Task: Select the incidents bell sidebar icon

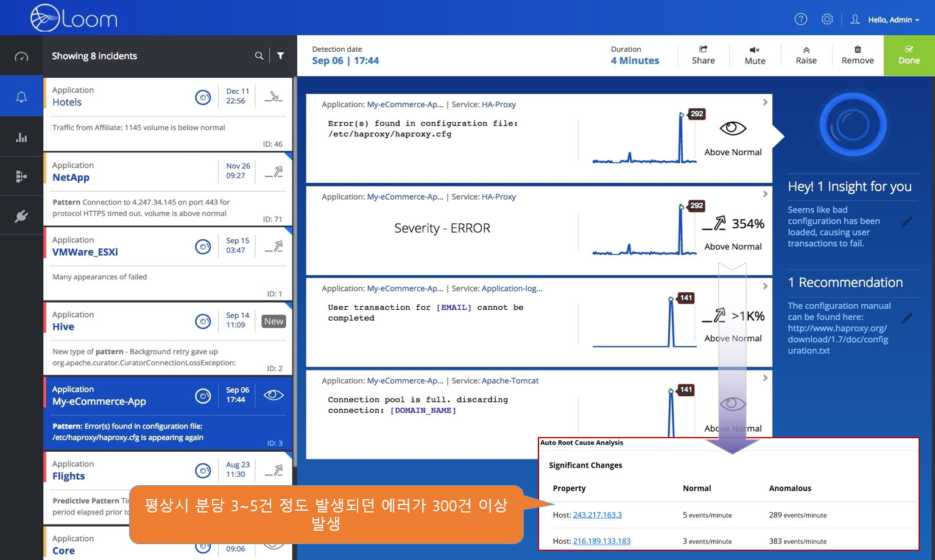Action: click(x=21, y=97)
